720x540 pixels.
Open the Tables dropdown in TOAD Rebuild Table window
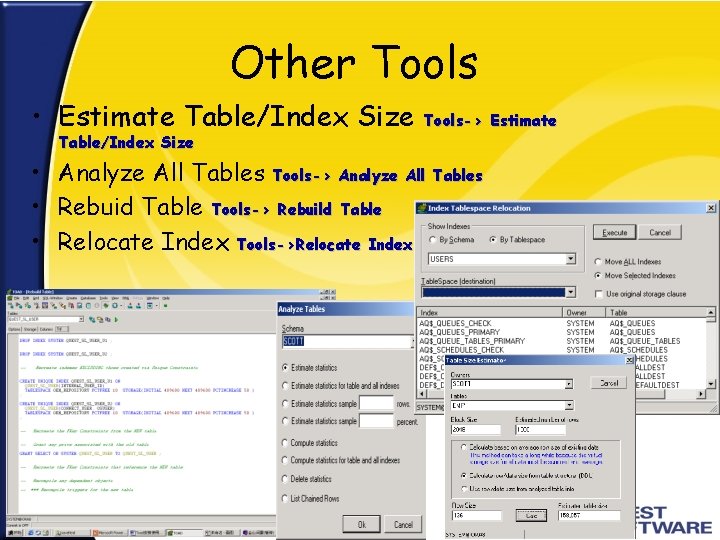pos(81,319)
